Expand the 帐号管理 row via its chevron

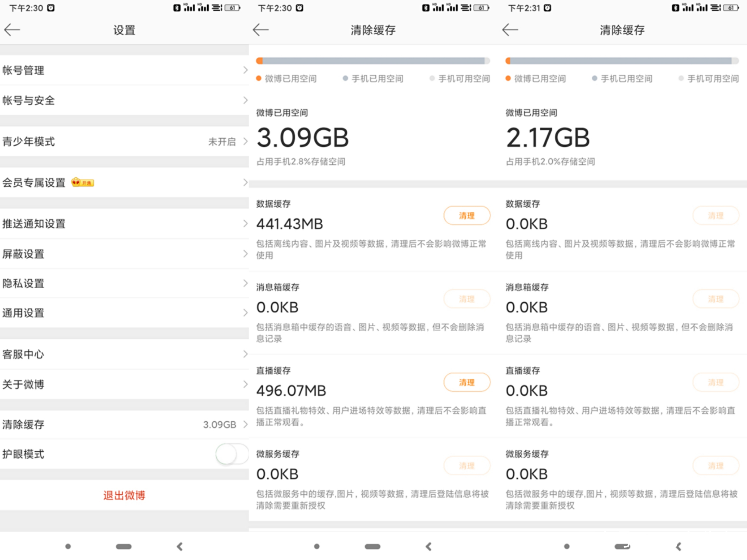point(245,70)
